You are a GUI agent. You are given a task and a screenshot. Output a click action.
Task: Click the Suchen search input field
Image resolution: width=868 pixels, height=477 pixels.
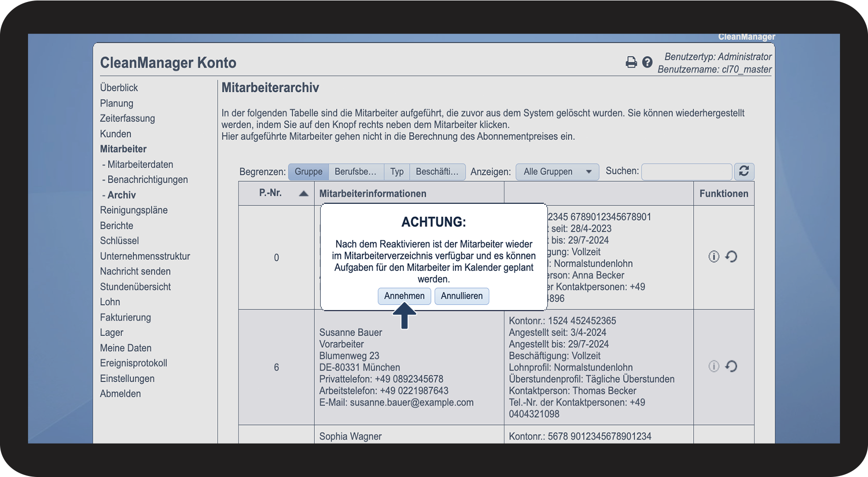coord(686,172)
